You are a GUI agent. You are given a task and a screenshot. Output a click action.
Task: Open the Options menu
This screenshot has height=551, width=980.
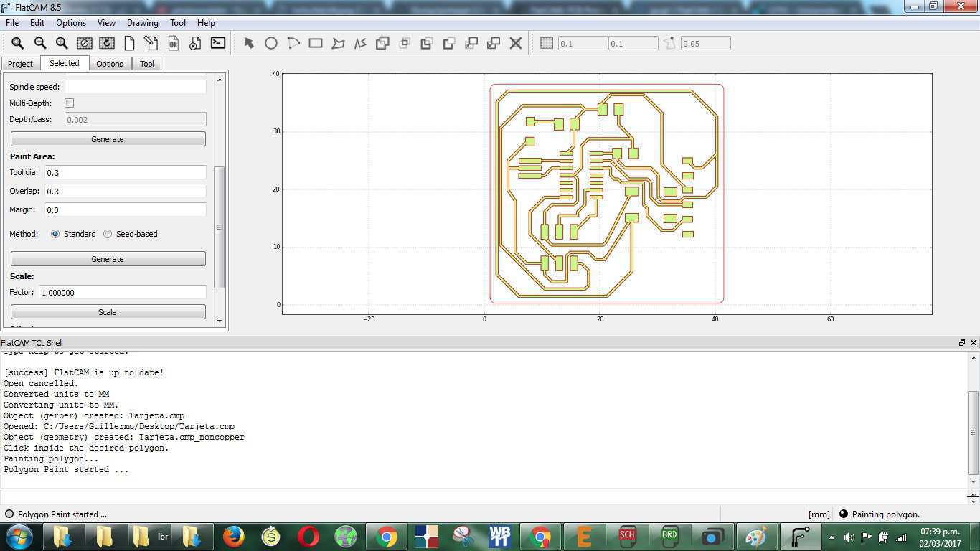point(71,23)
